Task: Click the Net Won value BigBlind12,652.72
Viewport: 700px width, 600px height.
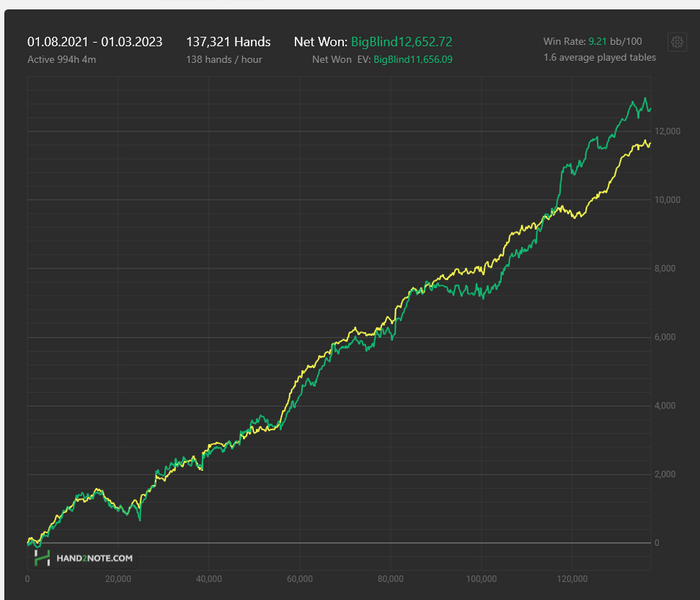Action: (x=401, y=42)
